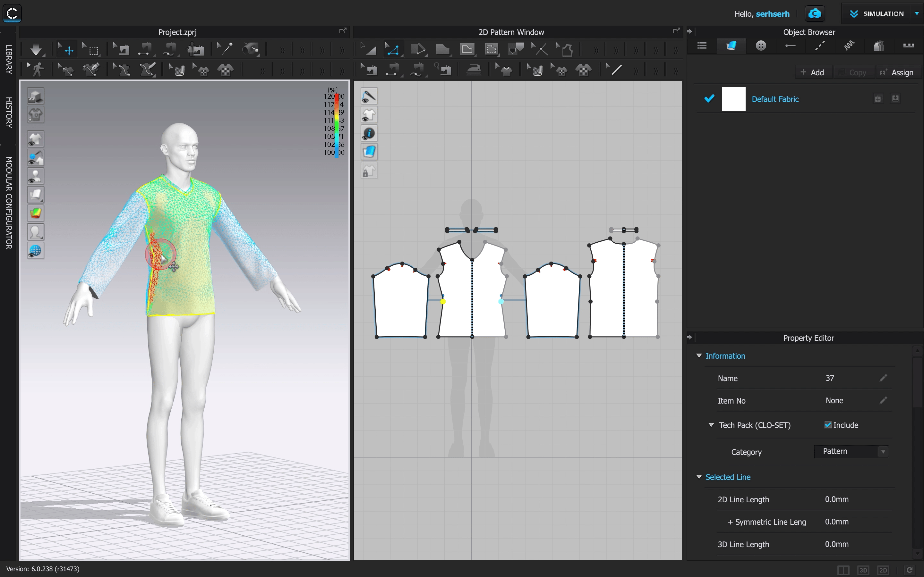Click the Button icon in Object Browser
Viewport: 924px width, 577px height.
pyautogui.click(x=761, y=46)
